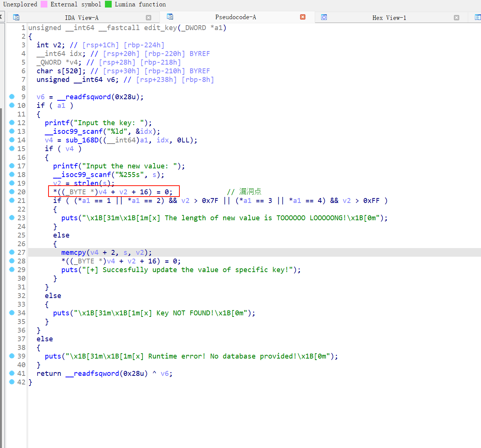This screenshot has height=448, width=481.
Task: Toggle breakpoint dot on line 34
Action: tap(12, 313)
